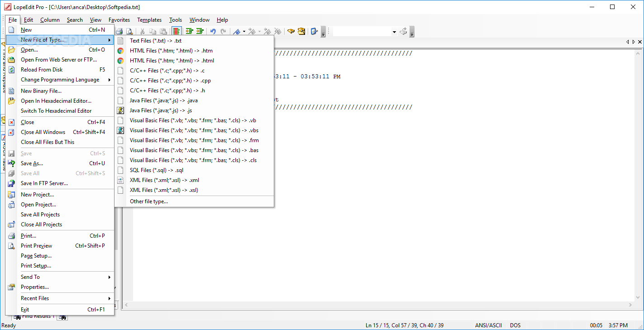Choose New from the File menu
The height and width of the screenshot is (330, 644).
point(60,30)
